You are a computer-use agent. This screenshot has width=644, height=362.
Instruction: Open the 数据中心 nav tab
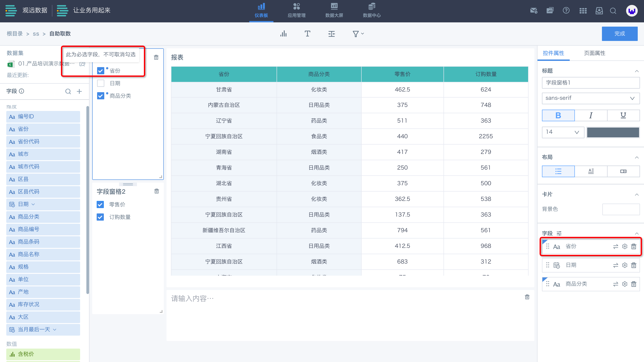pyautogui.click(x=372, y=11)
